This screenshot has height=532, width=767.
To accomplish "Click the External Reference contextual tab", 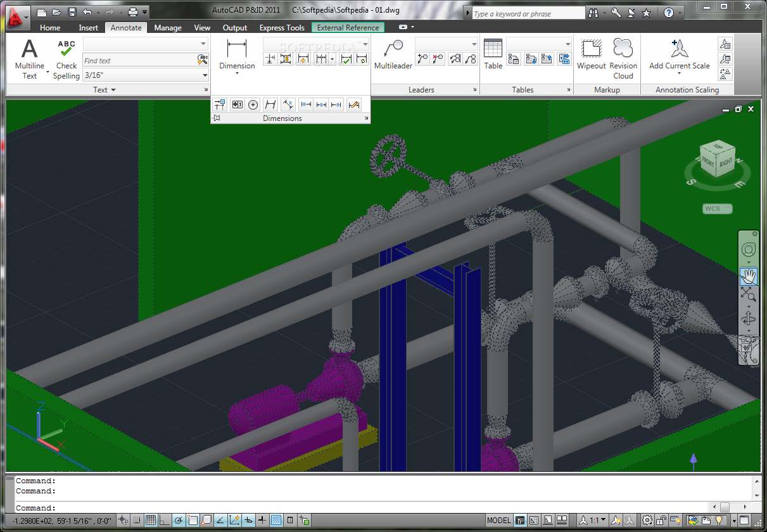I will pyautogui.click(x=348, y=28).
